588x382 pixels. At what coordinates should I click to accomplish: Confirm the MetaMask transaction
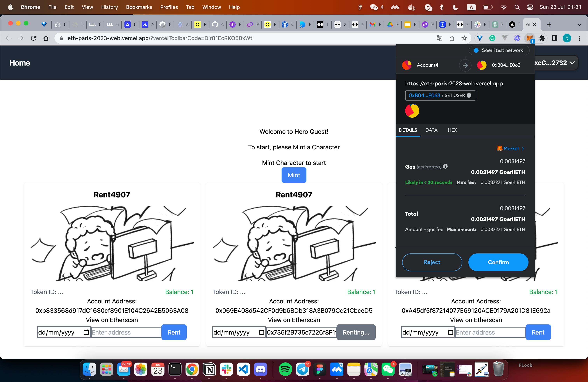point(498,262)
